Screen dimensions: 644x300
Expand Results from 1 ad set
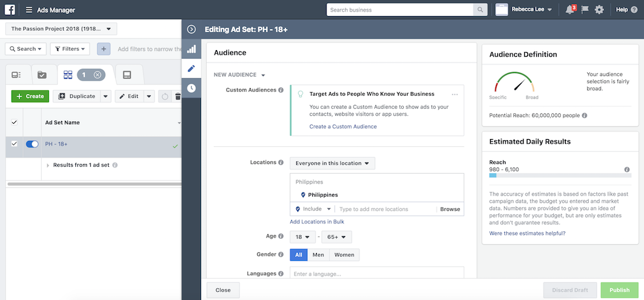coord(48,165)
